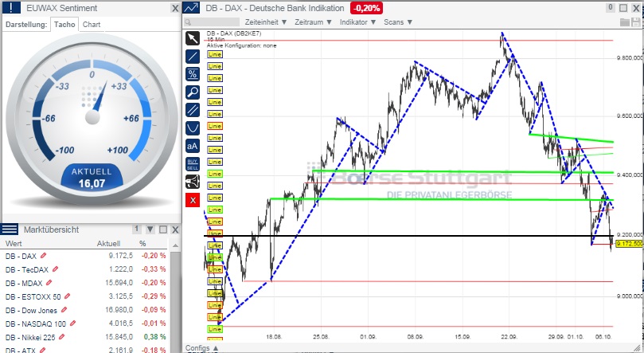The height and width of the screenshot is (353, 644).
Task: Activate the magnifier zoom tool
Action: point(193,92)
